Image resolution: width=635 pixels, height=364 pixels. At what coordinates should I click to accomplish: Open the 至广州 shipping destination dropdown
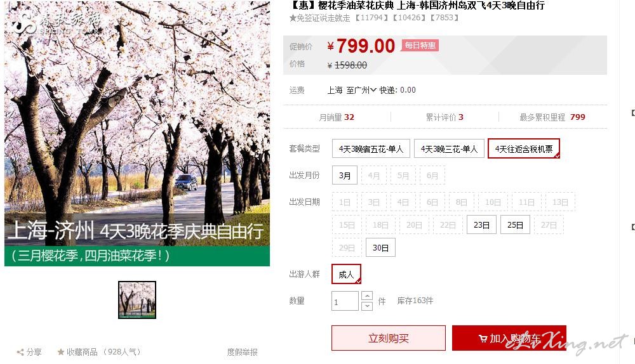(x=361, y=90)
